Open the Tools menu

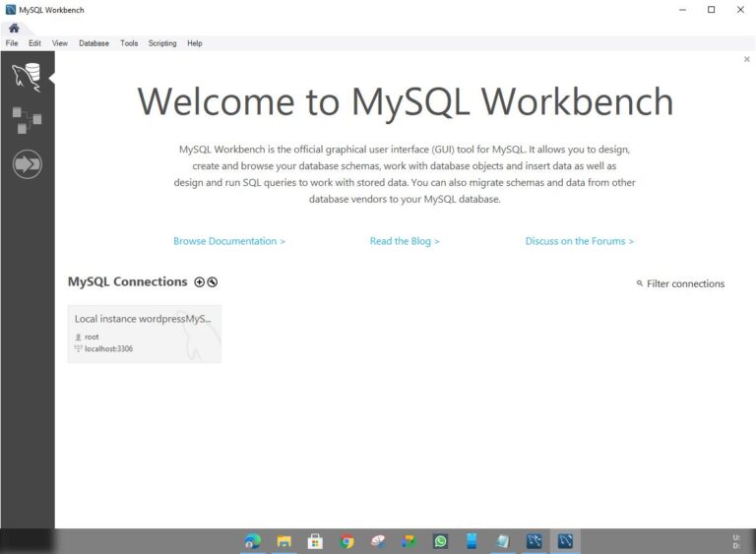tap(129, 43)
